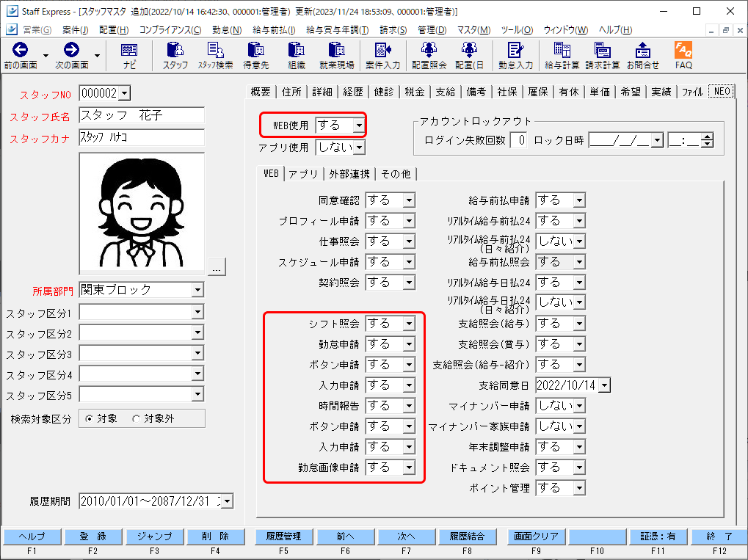Open the ロック日時 date dropdown
The width and height of the screenshot is (748, 560).
(x=658, y=140)
